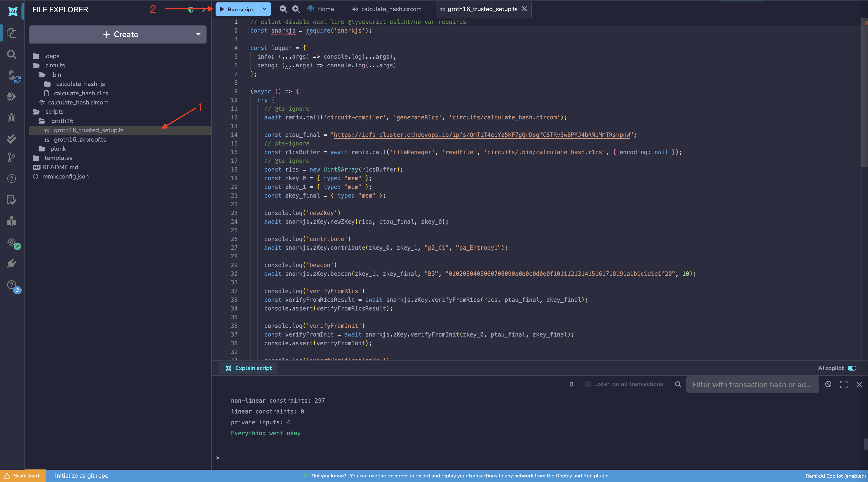
Task: Click RemixAI Copilot (enabled) status
Action: 835,476
